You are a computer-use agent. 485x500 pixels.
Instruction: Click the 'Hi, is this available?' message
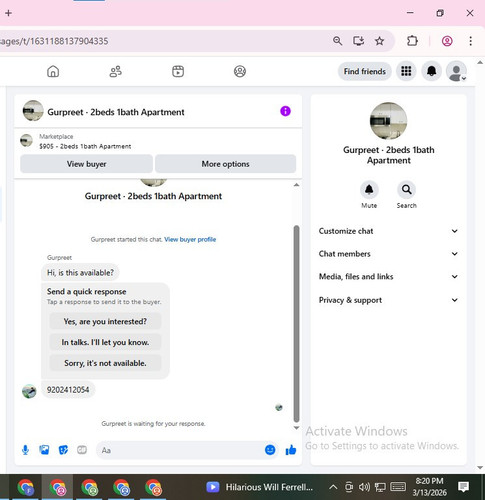coord(80,273)
